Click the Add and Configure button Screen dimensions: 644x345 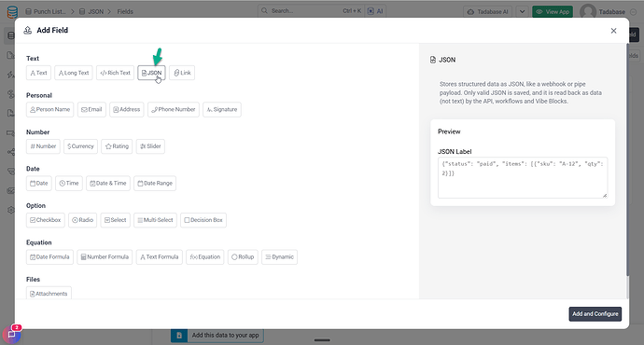pyautogui.click(x=595, y=314)
